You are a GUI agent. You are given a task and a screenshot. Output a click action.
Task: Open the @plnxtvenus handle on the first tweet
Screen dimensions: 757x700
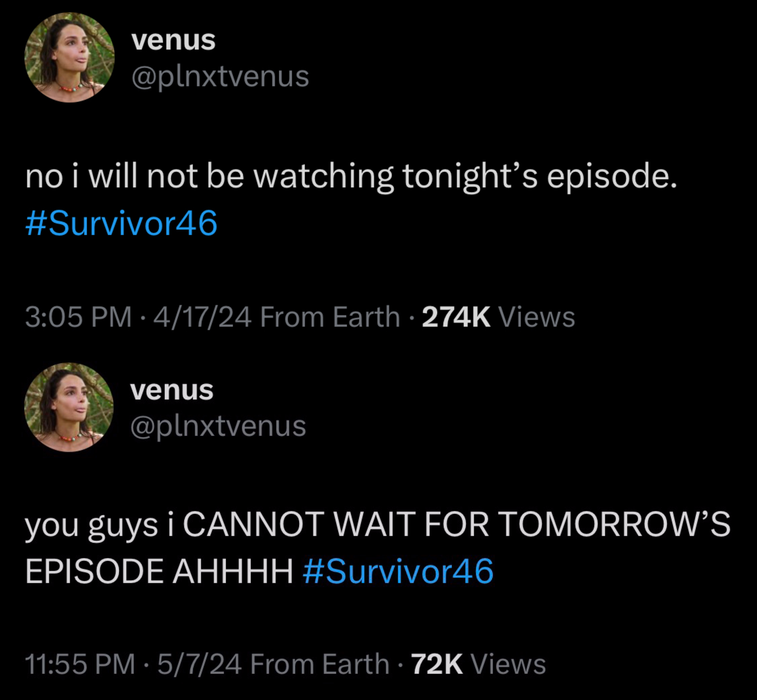[220, 77]
